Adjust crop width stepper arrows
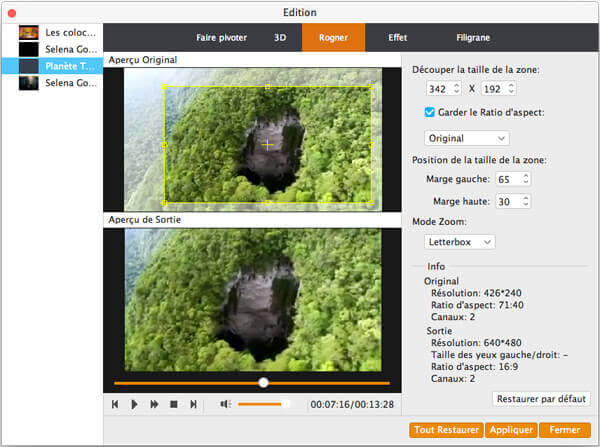The image size is (600, 447). click(457, 88)
